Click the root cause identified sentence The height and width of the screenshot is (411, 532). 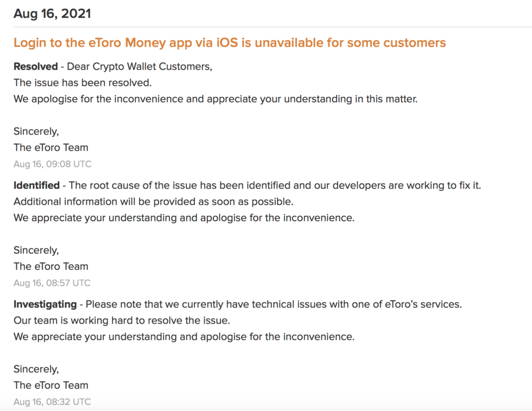tap(275, 185)
